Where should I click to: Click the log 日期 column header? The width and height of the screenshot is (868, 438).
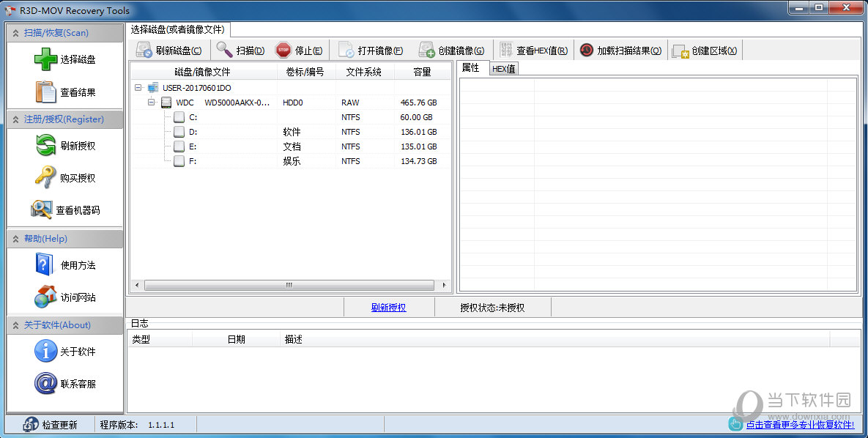point(237,339)
